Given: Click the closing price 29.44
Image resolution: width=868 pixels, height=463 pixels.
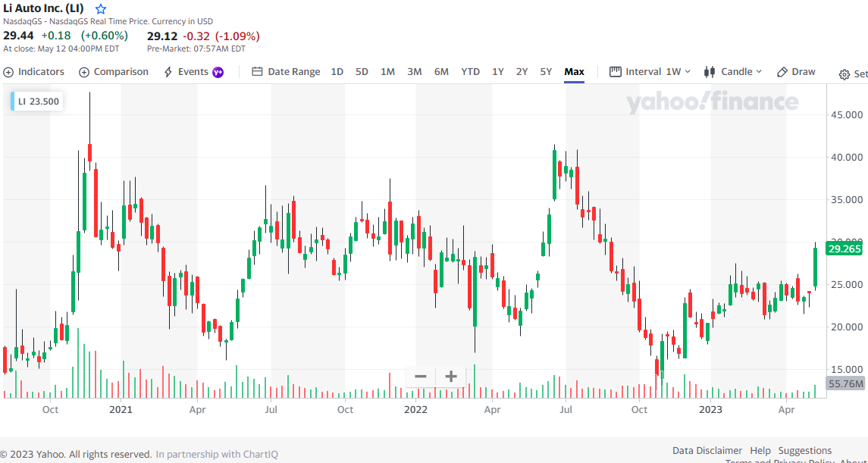Looking at the screenshot, I should coord(18,36).
